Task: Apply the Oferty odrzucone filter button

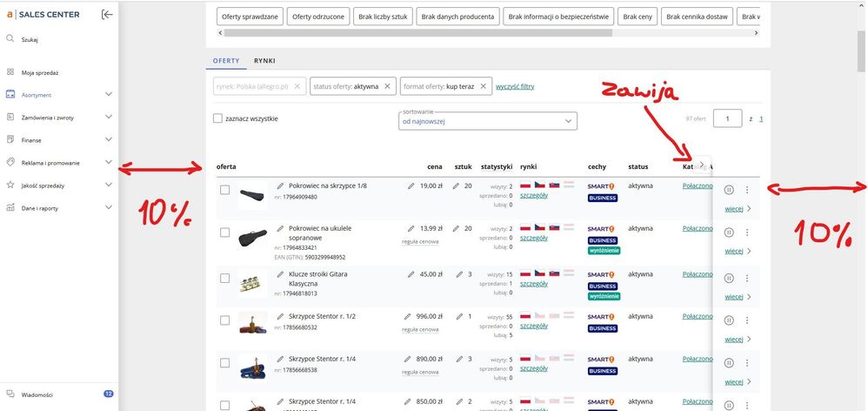Action: (317, 17)
